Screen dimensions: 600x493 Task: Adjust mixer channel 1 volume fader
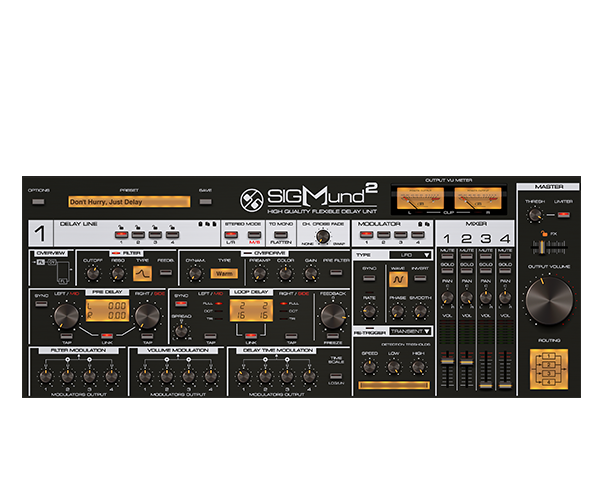pos(447,361)
